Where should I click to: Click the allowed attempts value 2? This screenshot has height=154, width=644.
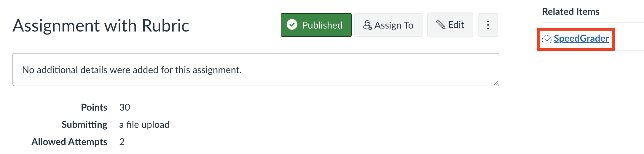pyautogui.click(x=122, y=142)
